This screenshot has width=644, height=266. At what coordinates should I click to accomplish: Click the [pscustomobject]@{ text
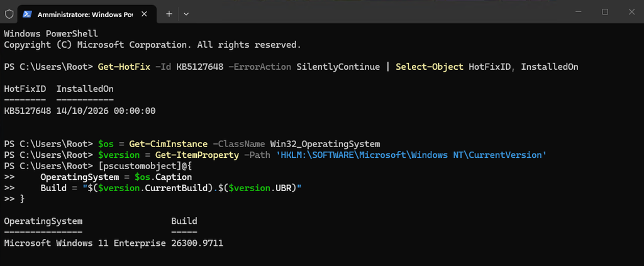coord(145,166)
